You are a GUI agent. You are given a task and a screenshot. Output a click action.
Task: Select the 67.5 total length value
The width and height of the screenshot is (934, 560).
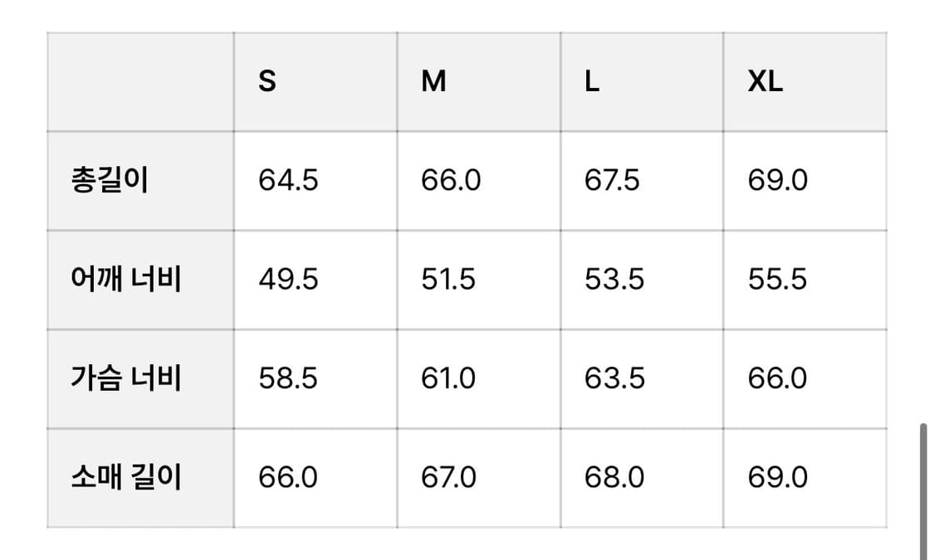click(612, 180)
